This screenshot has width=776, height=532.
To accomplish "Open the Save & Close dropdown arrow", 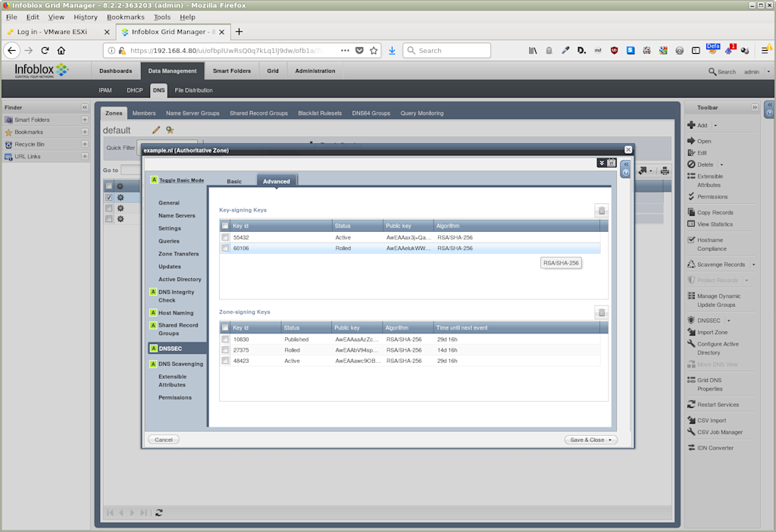I will pyautogui.click(x=610, y=440).
